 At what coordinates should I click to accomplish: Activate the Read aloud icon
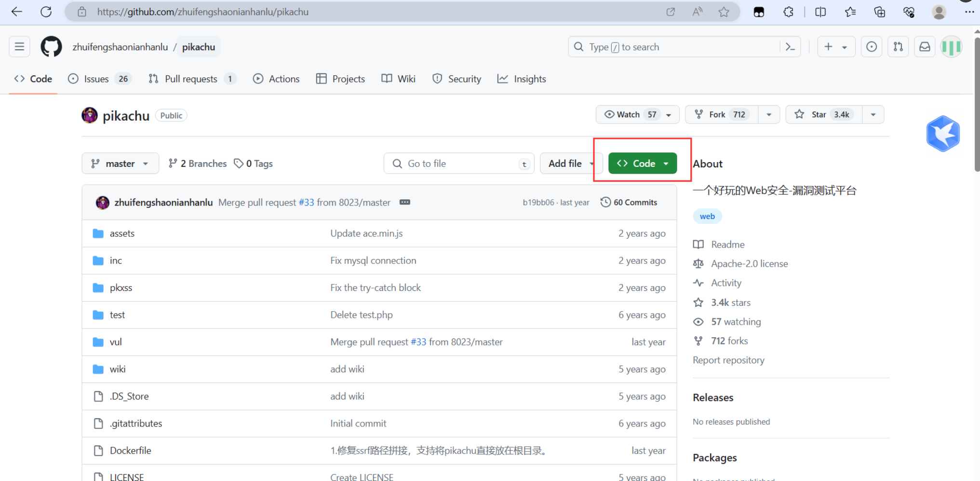click(697, 12)
